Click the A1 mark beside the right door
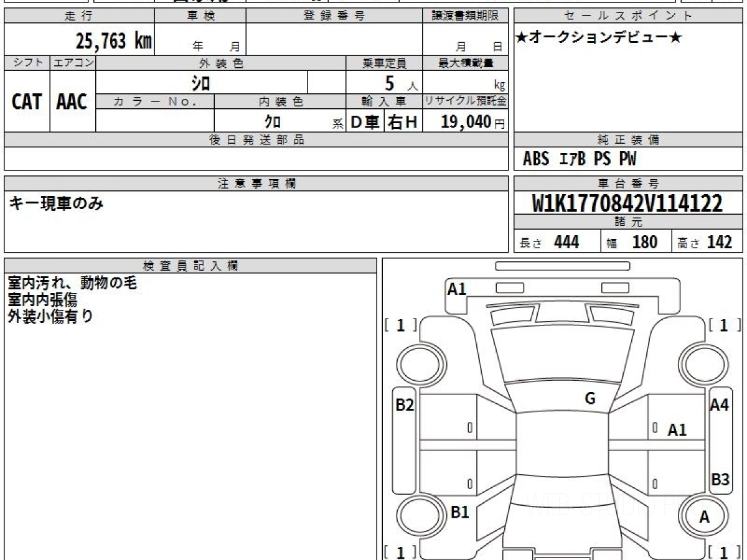Screen dimensions: 747x560 click(677, 430)
